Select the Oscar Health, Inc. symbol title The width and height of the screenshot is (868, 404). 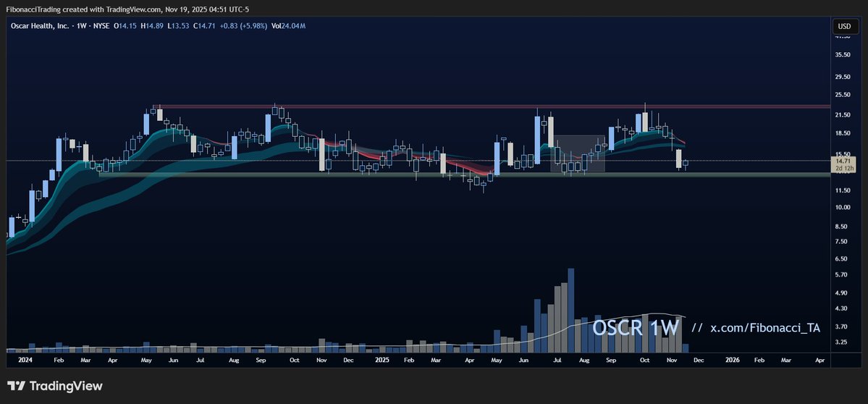point(38,26)
